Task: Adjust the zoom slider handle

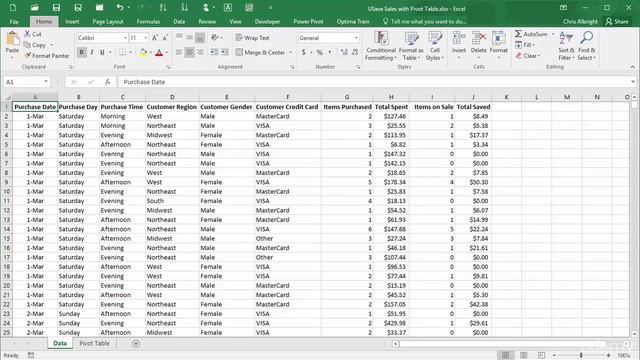Action: pyautogui.click(x=581, y=356)
